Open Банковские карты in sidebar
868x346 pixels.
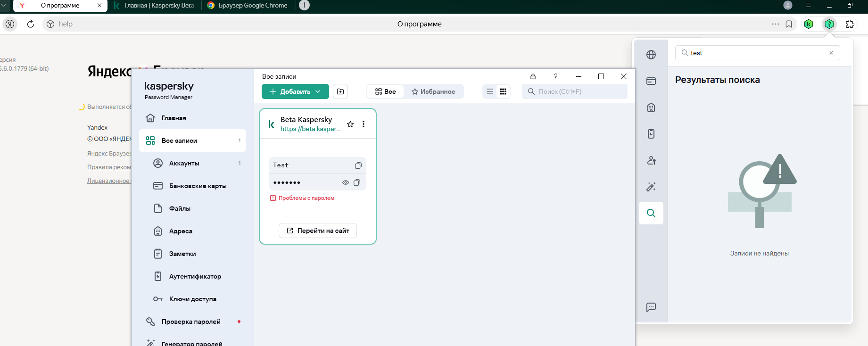click(192, 186)
